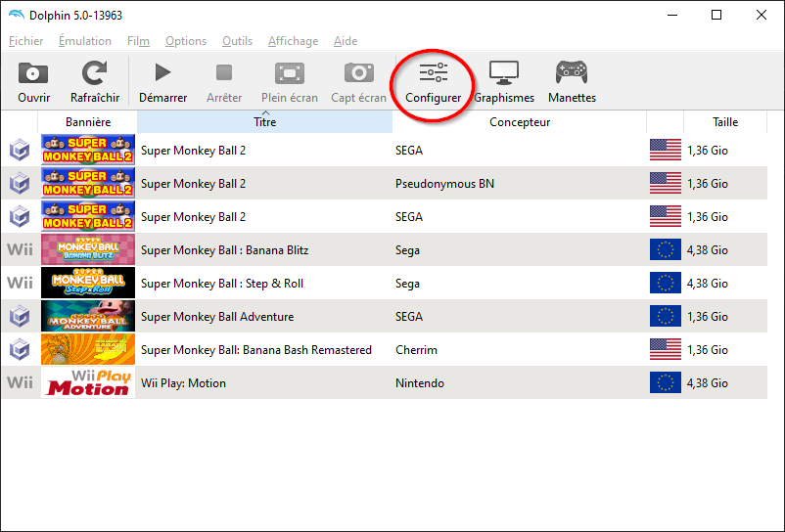Image resolution: width=785 pixels, height=532 pixels.
Task: Click developer Pseudonymous BN
Action: coord(444,184)
